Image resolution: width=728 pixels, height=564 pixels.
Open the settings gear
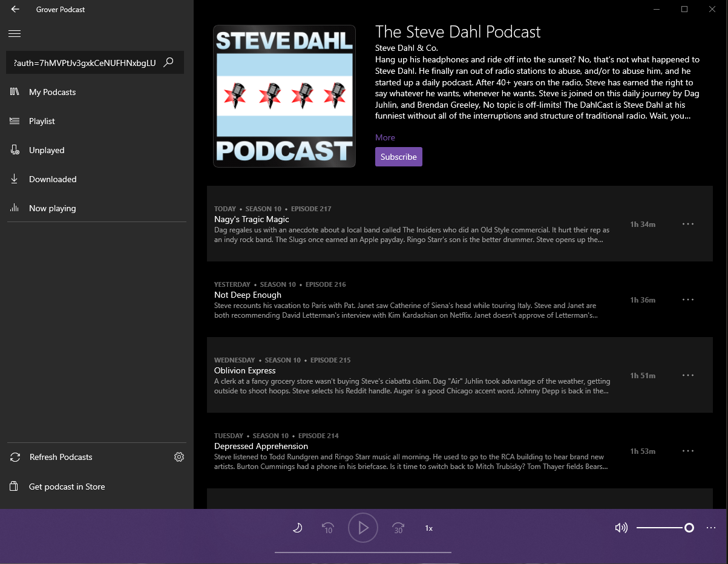(x=179, y=457)
